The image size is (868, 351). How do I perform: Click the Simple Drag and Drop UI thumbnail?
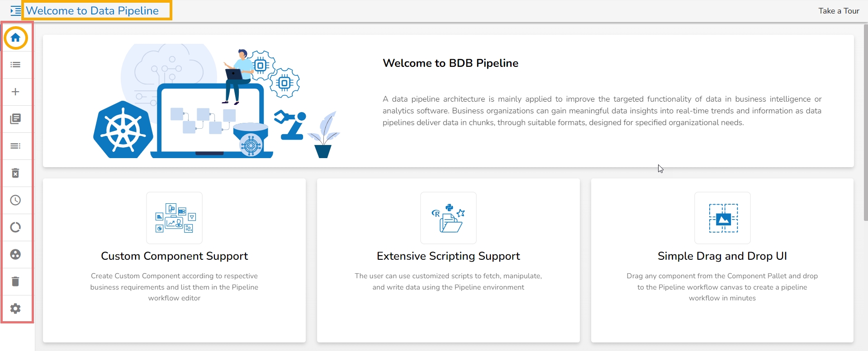coord(722,218)
